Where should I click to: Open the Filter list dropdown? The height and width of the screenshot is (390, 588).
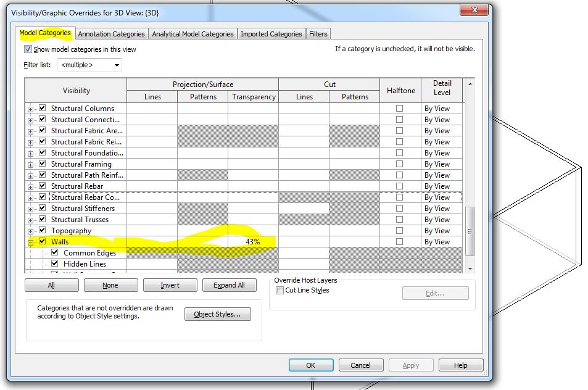[x=89, y=65]
